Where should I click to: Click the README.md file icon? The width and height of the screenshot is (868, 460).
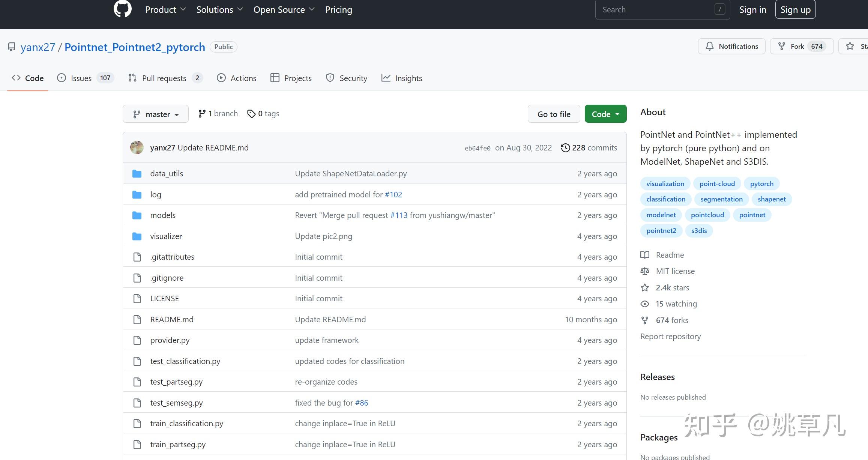pos(137,320)
